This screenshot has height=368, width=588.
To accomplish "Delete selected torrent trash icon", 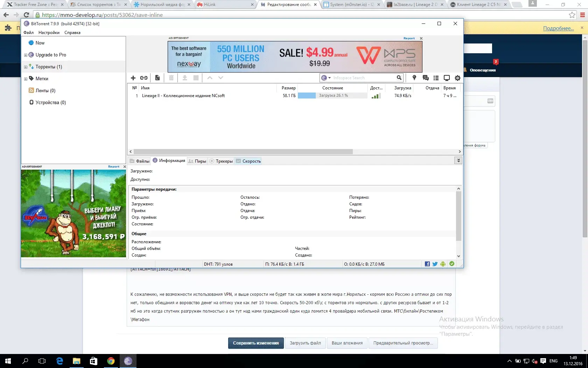I will tap(171, 78).
